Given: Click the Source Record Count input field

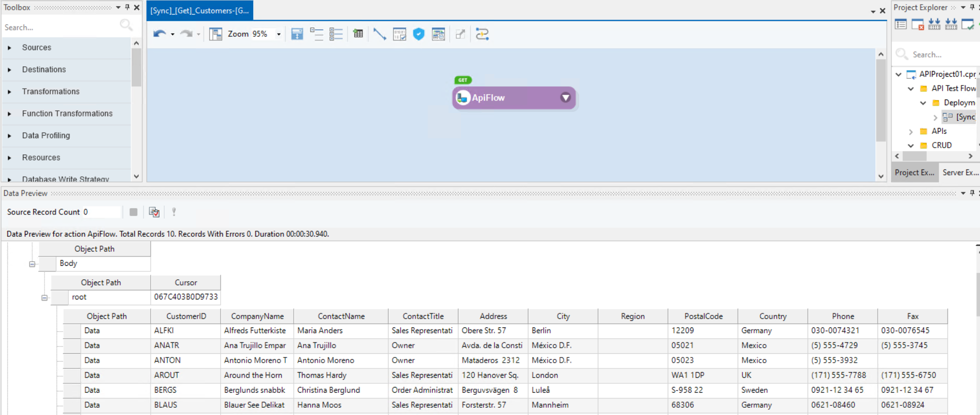Looking at the screenshot, I should [101, 212].
